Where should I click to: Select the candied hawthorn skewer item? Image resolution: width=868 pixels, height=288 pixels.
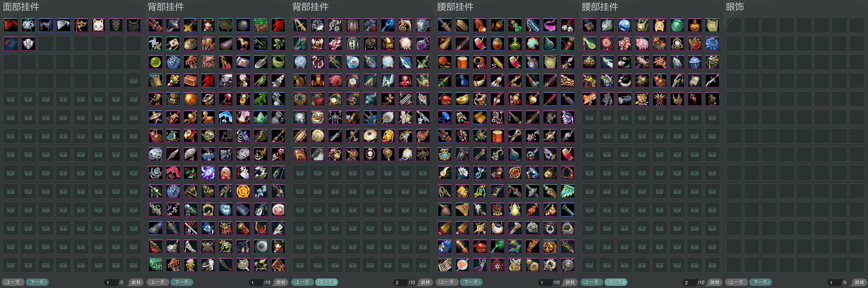(550, 99)
